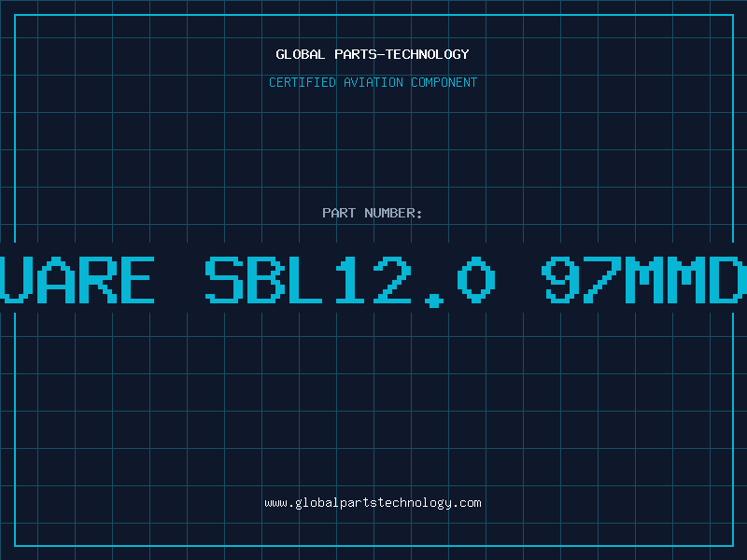Click the CERTIFIED AVIATION COMPONENT subtitle
Viewport: 747px width, 560px height.
373,82
